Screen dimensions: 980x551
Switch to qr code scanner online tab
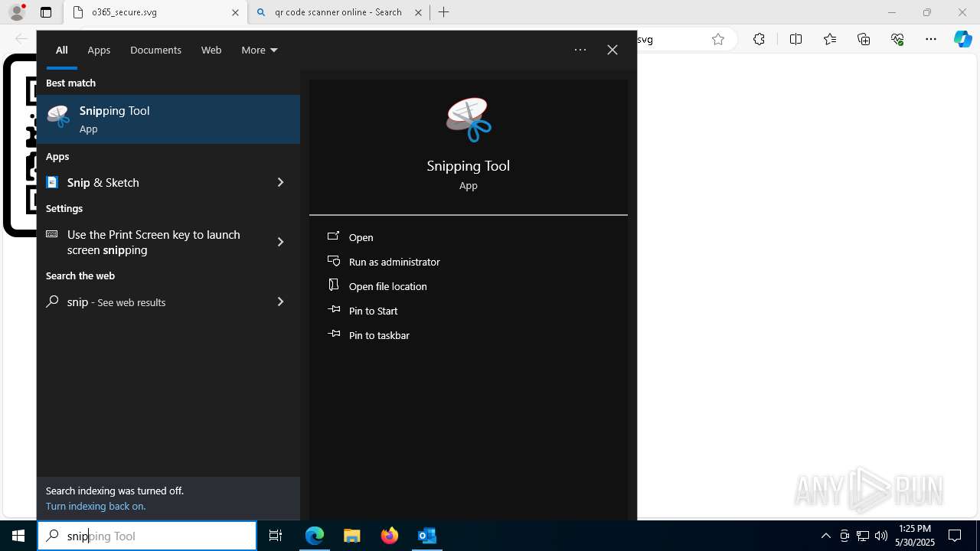point(339,12)
